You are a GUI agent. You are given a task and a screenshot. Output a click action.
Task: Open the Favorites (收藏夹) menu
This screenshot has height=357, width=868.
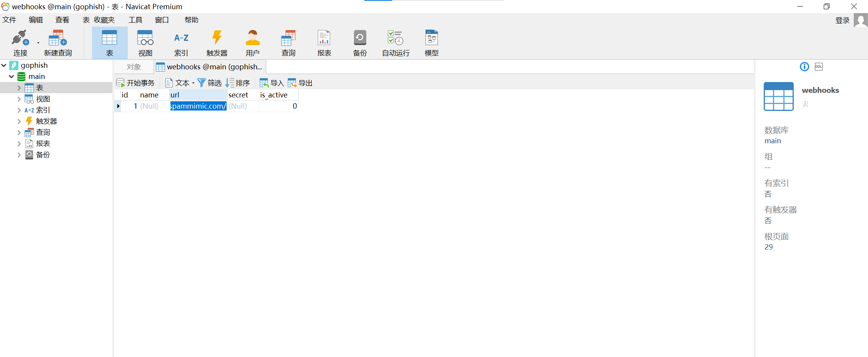pos(104,20)
